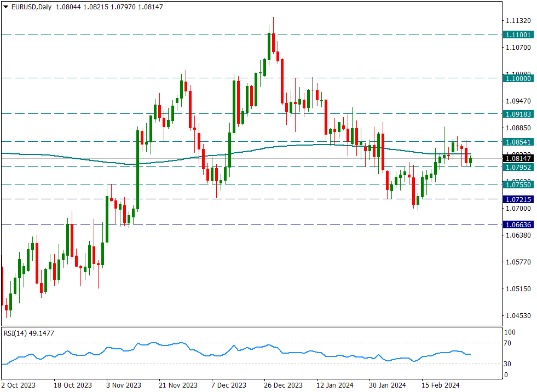This screenshot has width=537, height=392.
Task: Click the blue 1.07215 support level tag
Action: 518,199
